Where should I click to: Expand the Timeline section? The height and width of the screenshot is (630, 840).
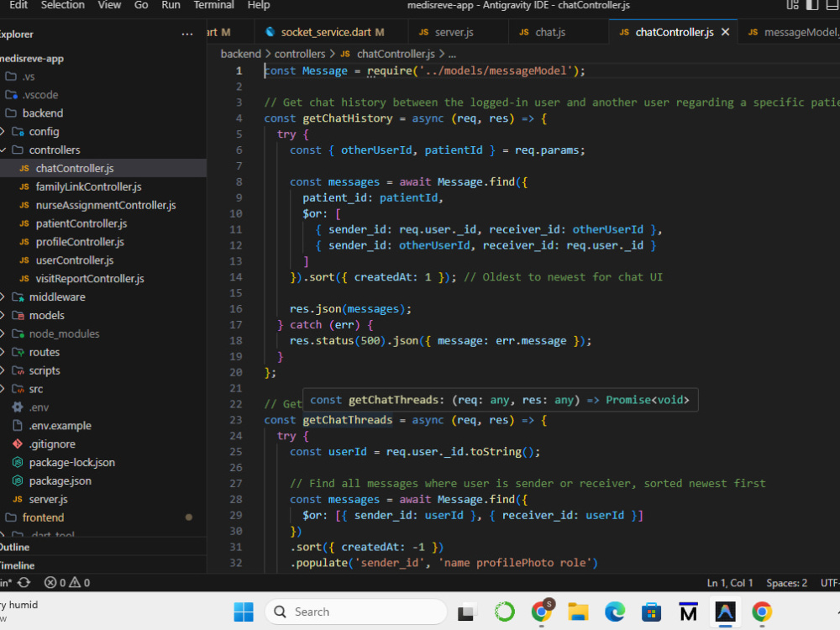tap(102, 565)
